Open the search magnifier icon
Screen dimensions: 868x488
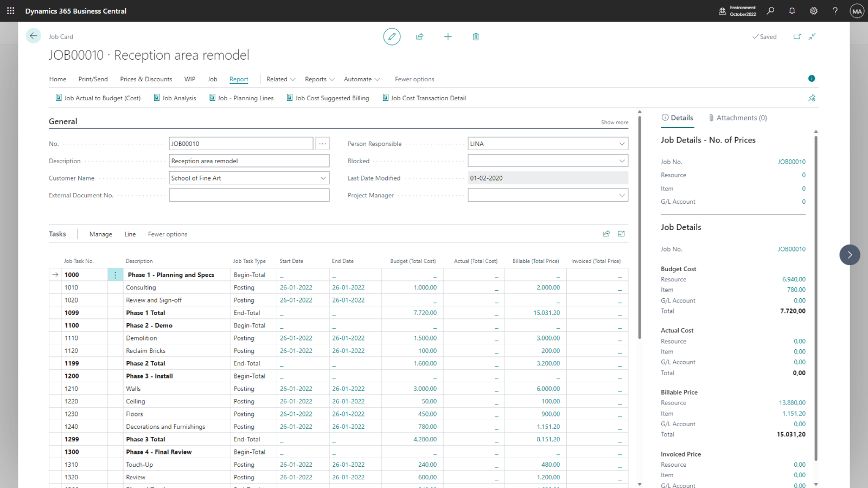click(x=770, y=11)
